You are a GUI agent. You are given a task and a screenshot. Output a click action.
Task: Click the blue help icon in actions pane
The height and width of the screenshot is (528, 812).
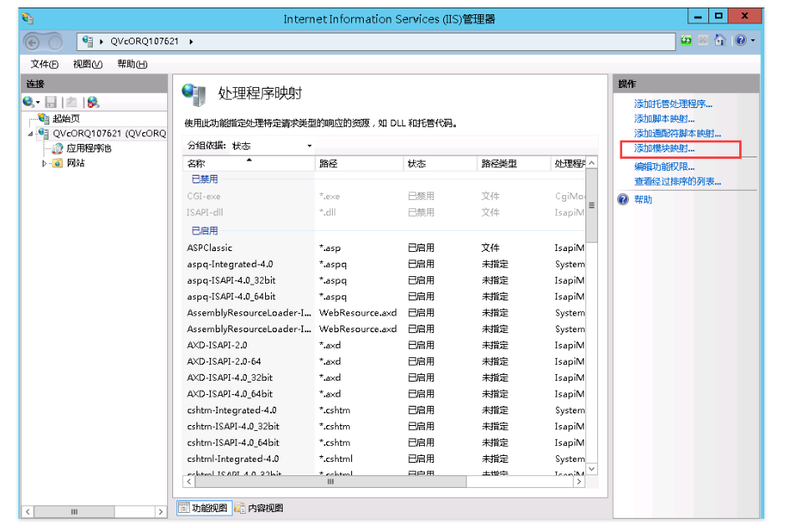click(x=623, y=199)
